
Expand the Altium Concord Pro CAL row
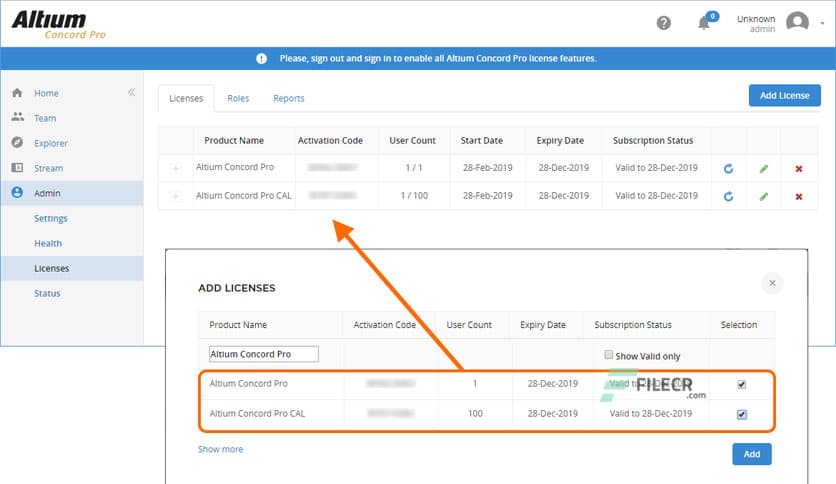coord(176,196)
